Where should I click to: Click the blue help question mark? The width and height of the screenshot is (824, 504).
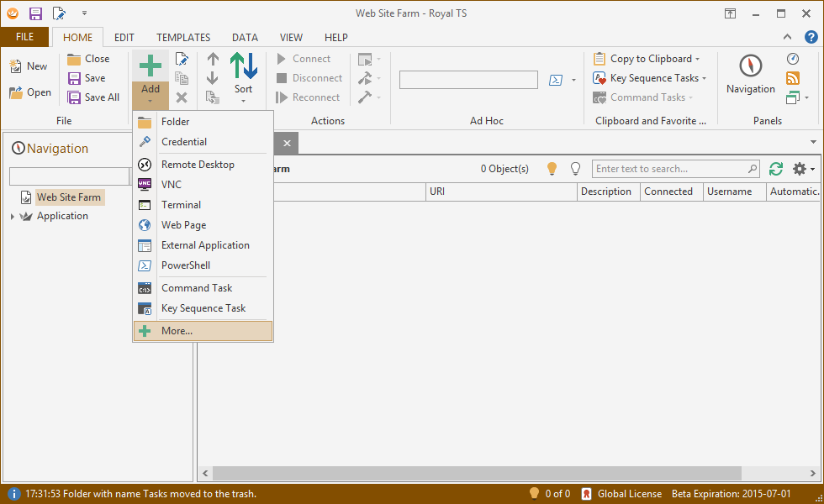[811, 37]
